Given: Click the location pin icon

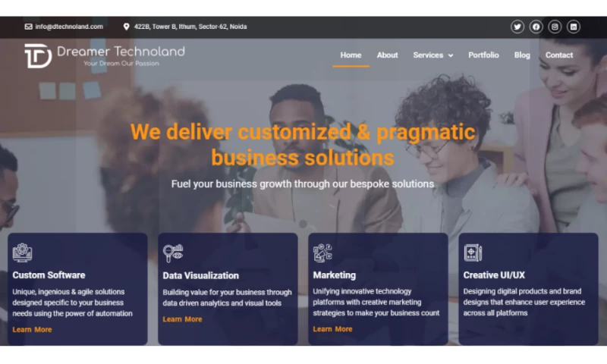Looking at the screenshot, I should [126, 27].
